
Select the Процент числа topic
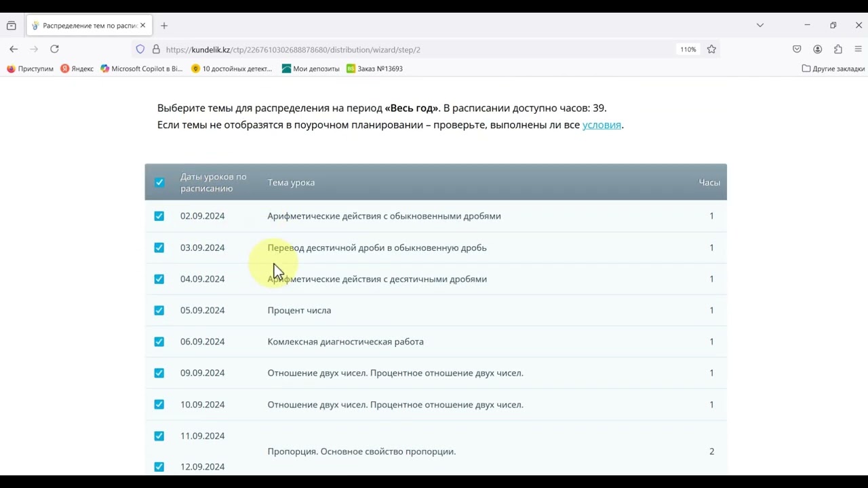299,310
